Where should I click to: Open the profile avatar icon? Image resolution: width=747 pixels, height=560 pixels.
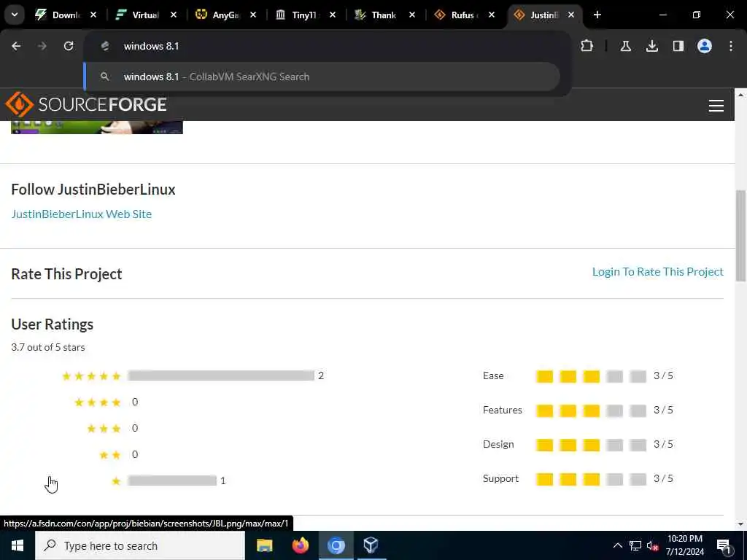click(705, 46)
